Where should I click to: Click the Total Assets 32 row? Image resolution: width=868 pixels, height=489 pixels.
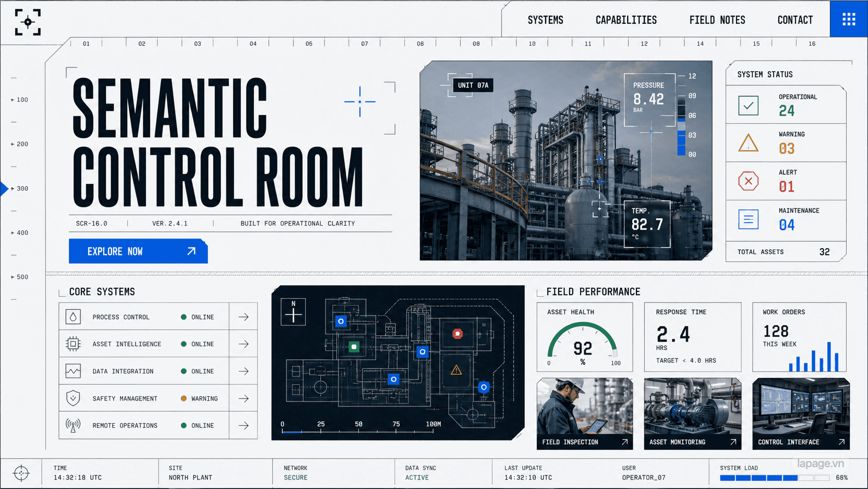coord(785,252)
